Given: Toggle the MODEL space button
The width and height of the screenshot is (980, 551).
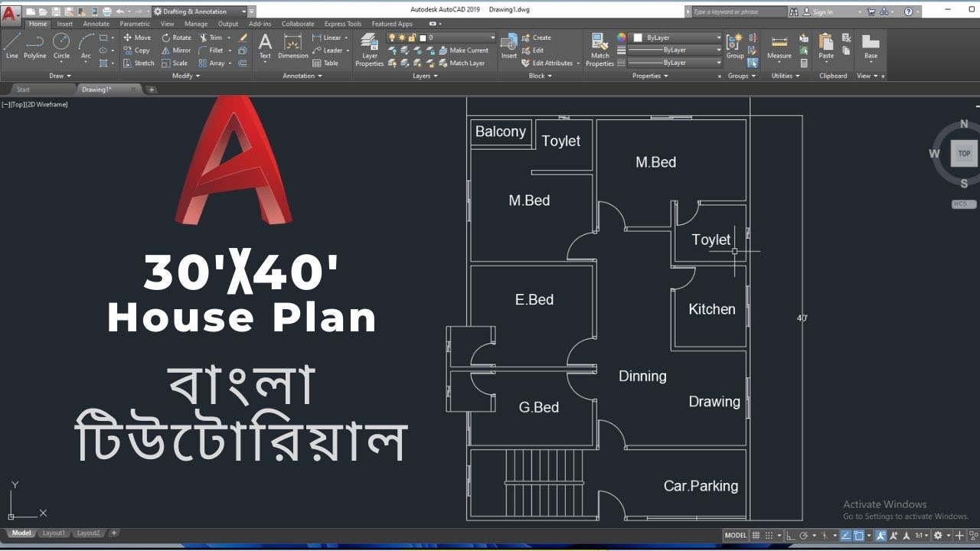Looking at the screenshot, I should tap(735, 536).
